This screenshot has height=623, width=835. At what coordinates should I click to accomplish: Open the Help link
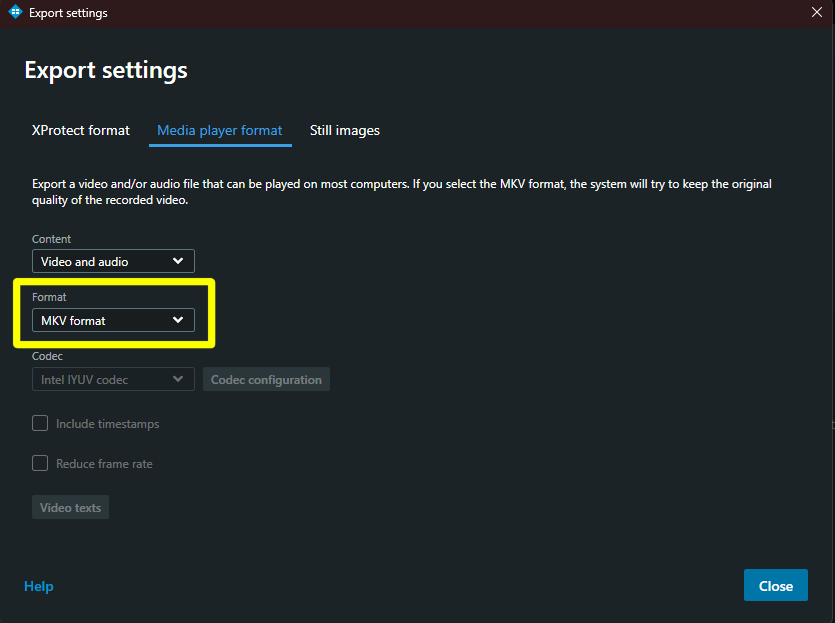39,586
